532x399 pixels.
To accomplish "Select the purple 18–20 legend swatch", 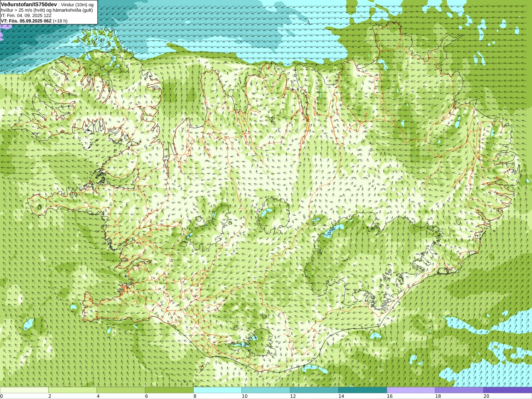I will 459,390.
